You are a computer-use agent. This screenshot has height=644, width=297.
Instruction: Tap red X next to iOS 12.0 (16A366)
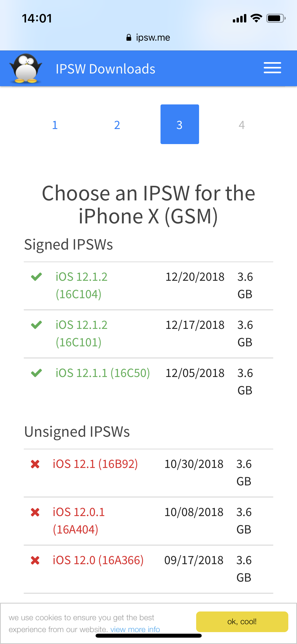(x=35, y=560)
